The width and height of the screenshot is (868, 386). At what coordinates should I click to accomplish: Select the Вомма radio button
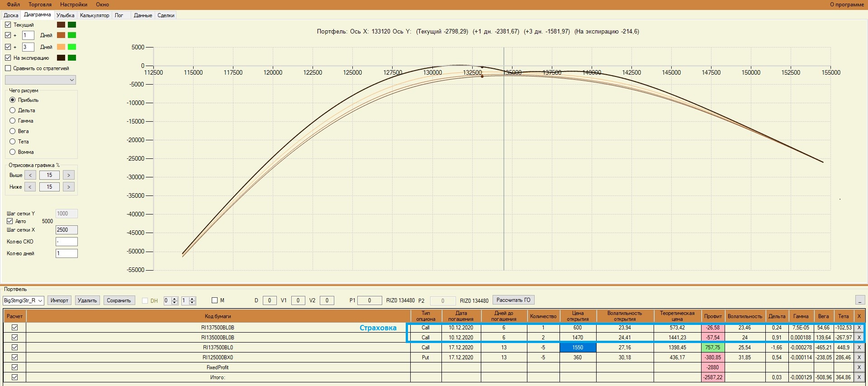pos(13,152)
